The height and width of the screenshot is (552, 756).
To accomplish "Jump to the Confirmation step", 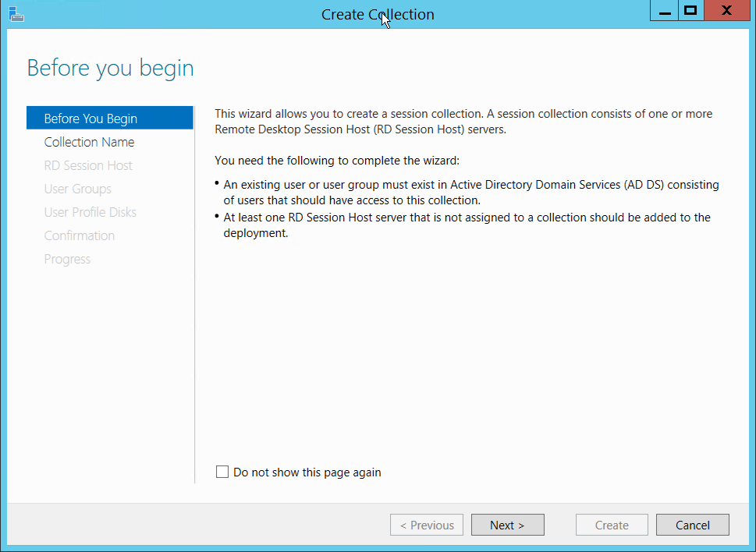I will [79, 235].
